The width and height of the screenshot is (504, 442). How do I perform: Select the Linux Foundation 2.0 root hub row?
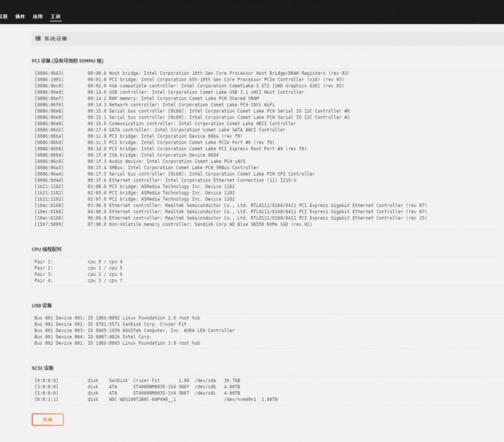117,318
